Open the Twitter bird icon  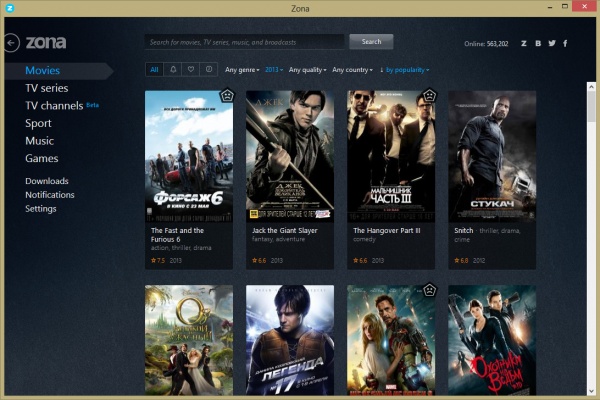click(552, 43)
